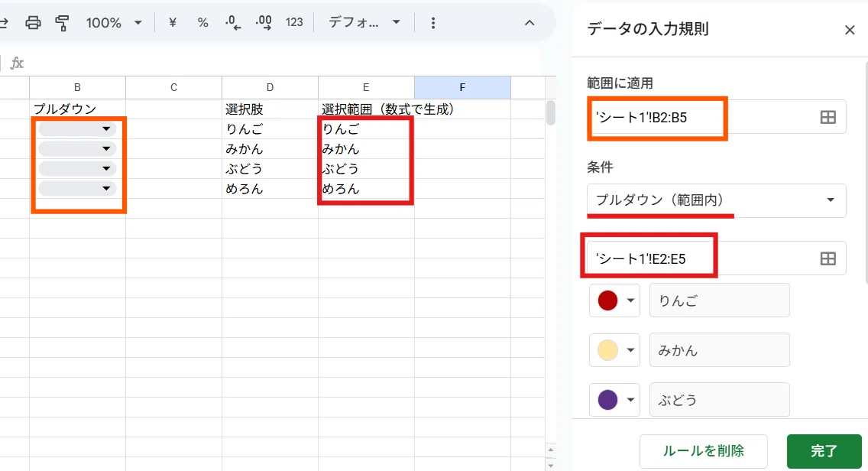This screenshot has height=471, width=868.
Task: Click the りんご option text field
Action: [720, 300]
